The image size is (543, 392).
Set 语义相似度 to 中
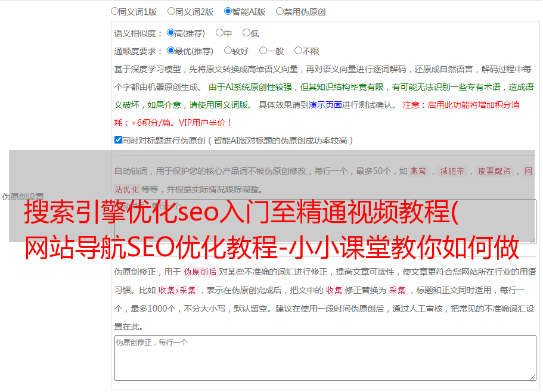[219, 33]
